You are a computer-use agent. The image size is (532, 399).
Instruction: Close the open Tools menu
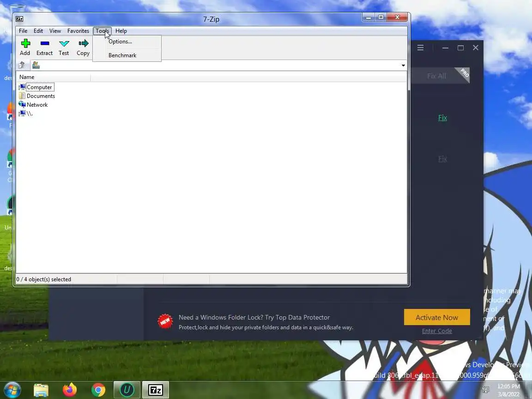(102, 31)
